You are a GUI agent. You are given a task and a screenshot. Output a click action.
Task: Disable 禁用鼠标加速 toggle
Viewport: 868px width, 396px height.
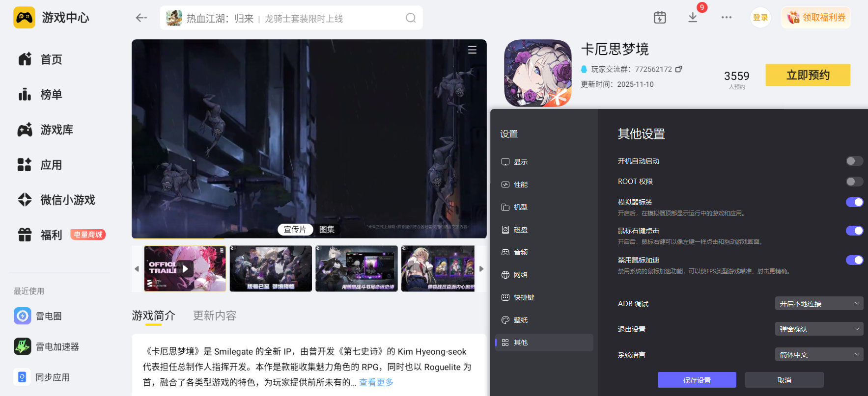point(854,260)
